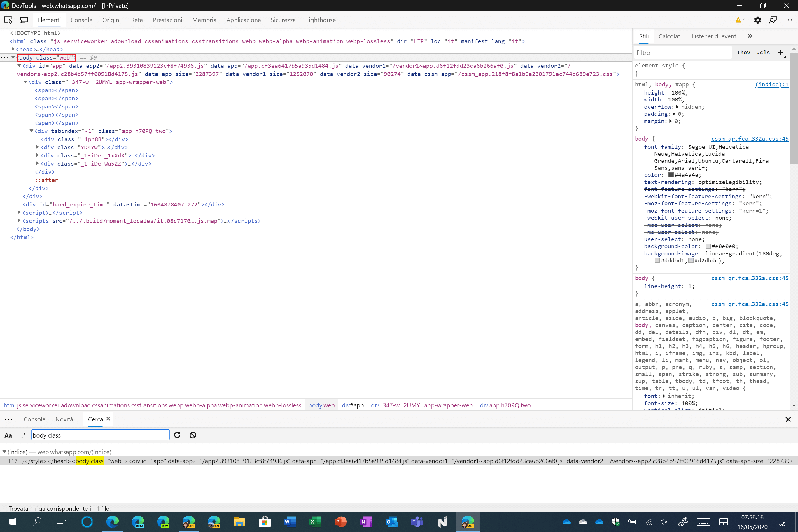Launch Excel from taskbar
Viewport: 798px width, 532px height.
tap(315, 521)
